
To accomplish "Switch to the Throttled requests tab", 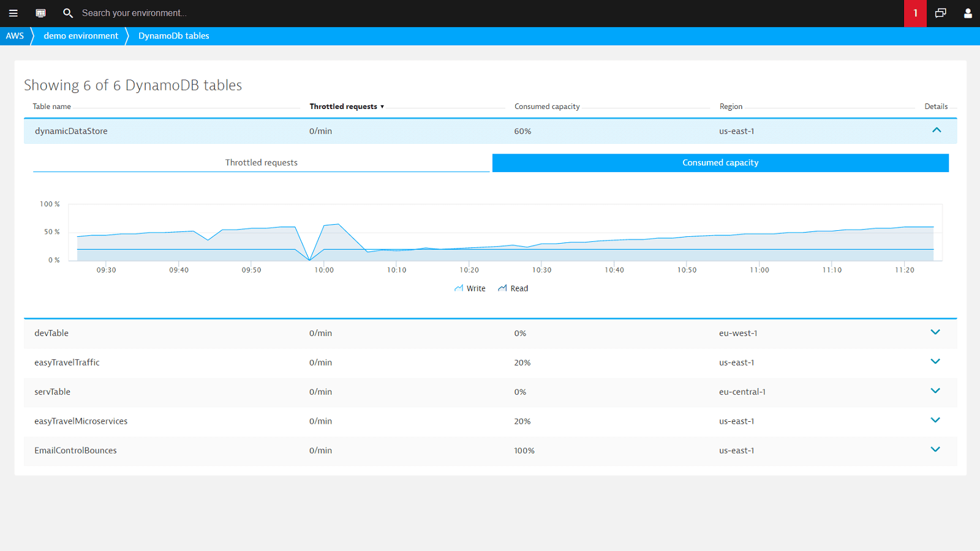I will tap(262, 163).
